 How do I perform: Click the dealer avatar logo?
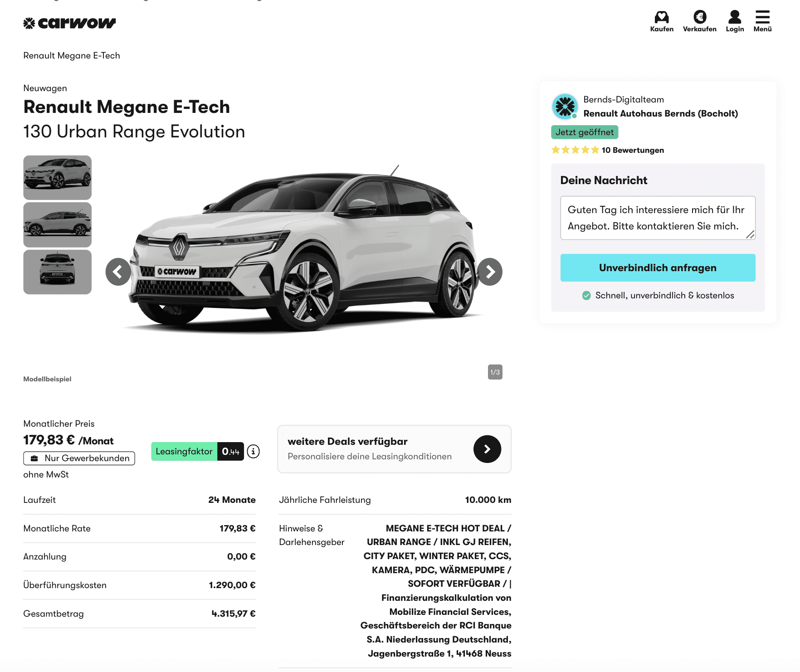click(565, 107)
